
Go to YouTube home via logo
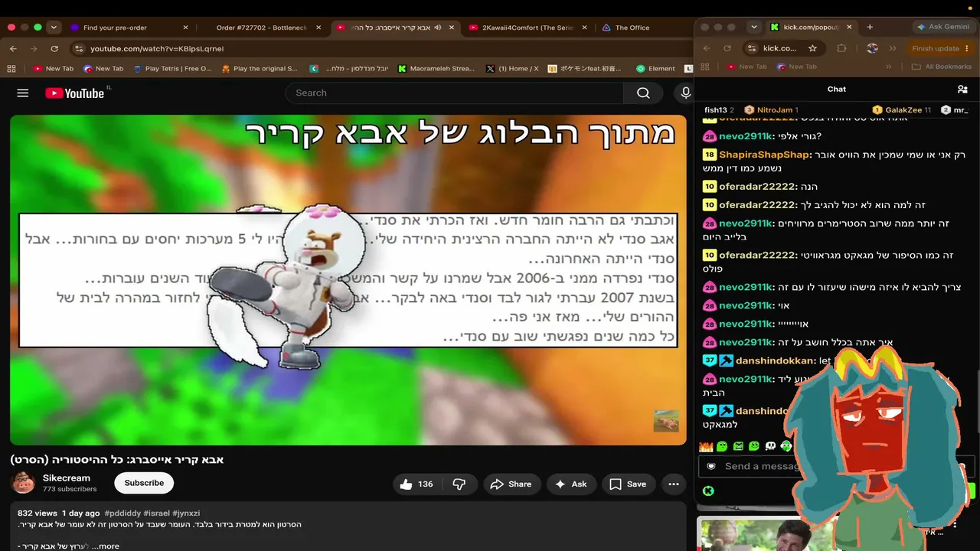pos(75,93)
